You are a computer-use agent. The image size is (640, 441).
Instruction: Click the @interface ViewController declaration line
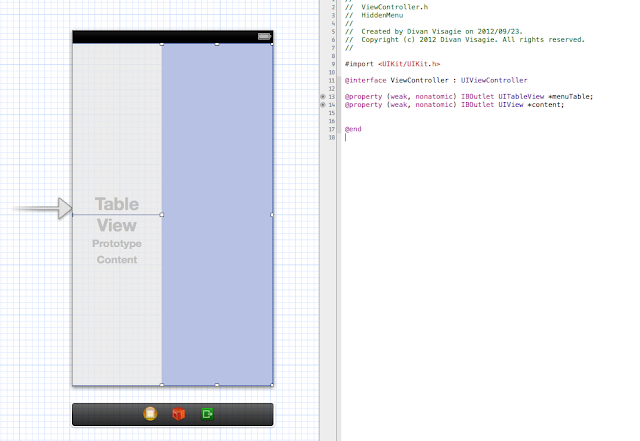coord(436,80)
